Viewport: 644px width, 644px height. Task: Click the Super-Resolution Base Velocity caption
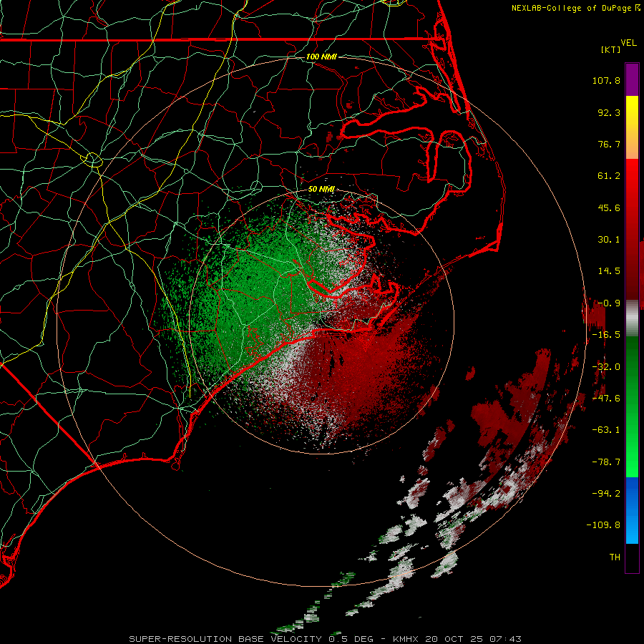[x=326, y=639]
